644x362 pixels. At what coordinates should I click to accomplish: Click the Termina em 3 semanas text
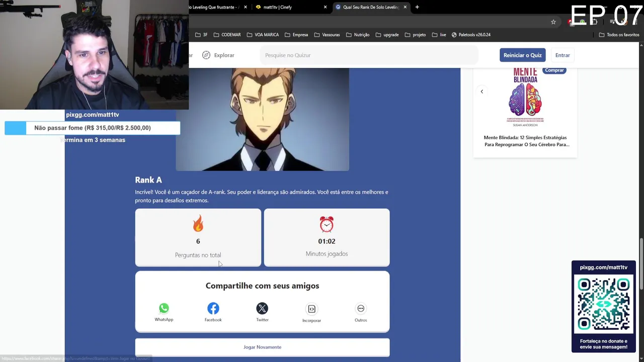click(x=93, y=140)
